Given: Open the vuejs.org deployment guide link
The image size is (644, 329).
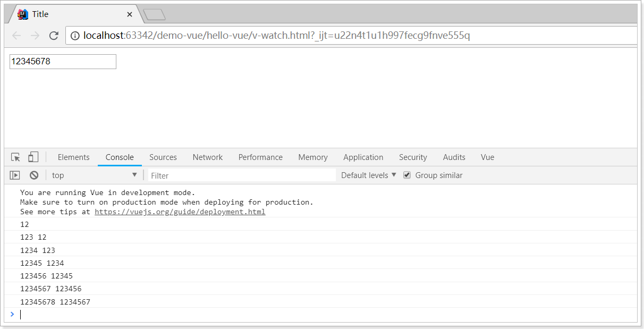Looking at the screenshot, I should (180, 212).
